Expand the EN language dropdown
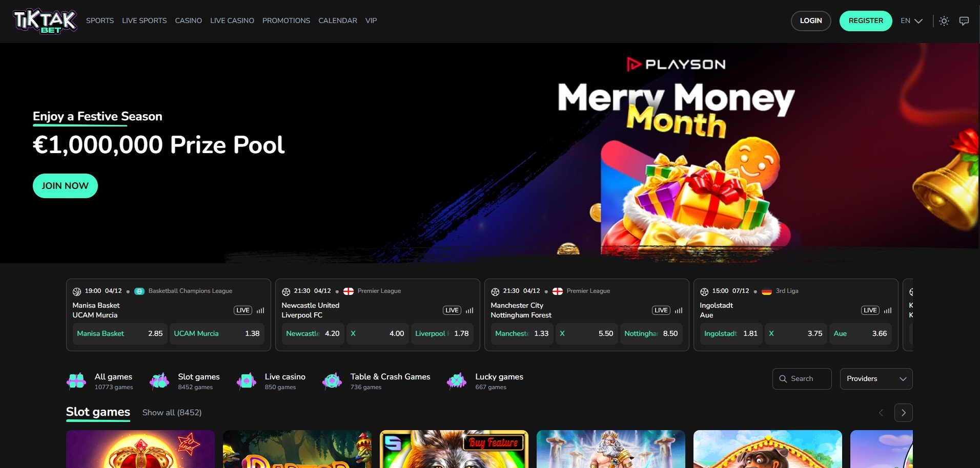The image size is (980, 468). pyautogui.click(x=911, y=21)
